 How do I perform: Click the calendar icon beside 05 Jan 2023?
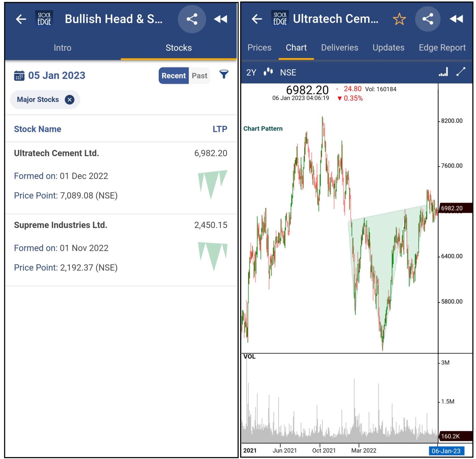pos(19,75)
